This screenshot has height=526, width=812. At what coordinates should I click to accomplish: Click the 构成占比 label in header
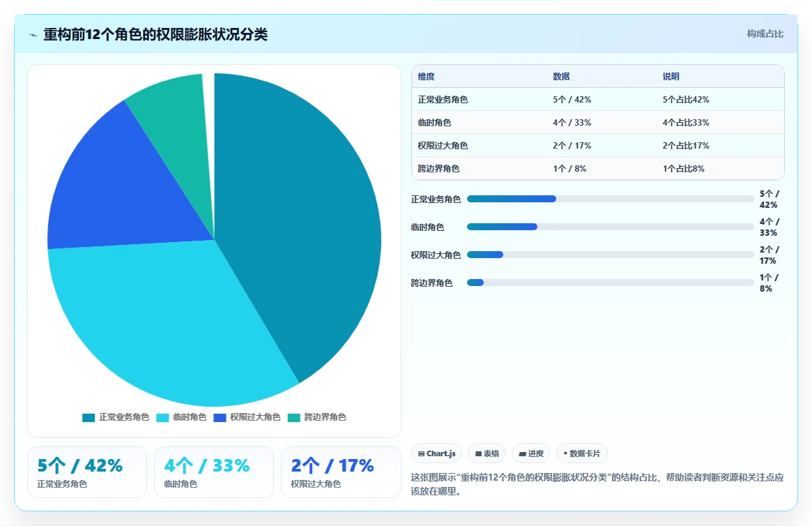pyautogui.click(x=765, y=34)
